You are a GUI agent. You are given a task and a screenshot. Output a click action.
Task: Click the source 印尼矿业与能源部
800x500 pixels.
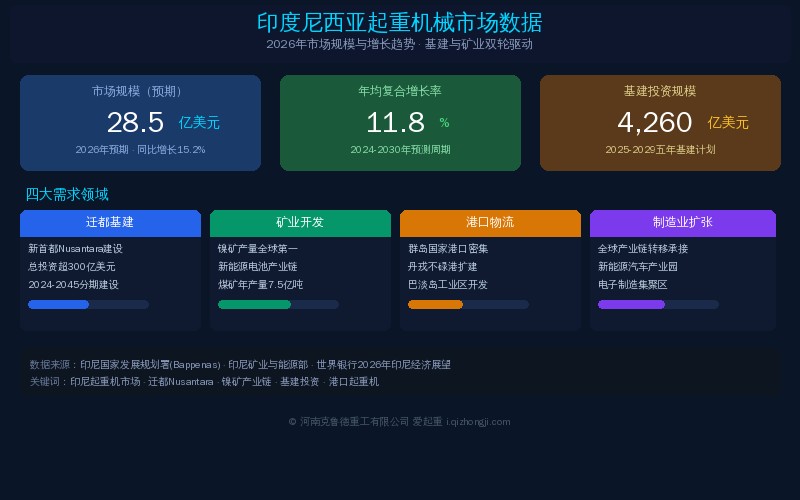coord(268,365)
